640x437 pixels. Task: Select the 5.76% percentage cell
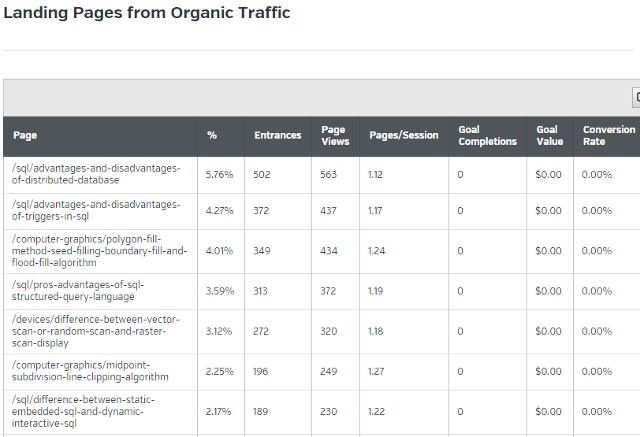[x=220, y=175]
